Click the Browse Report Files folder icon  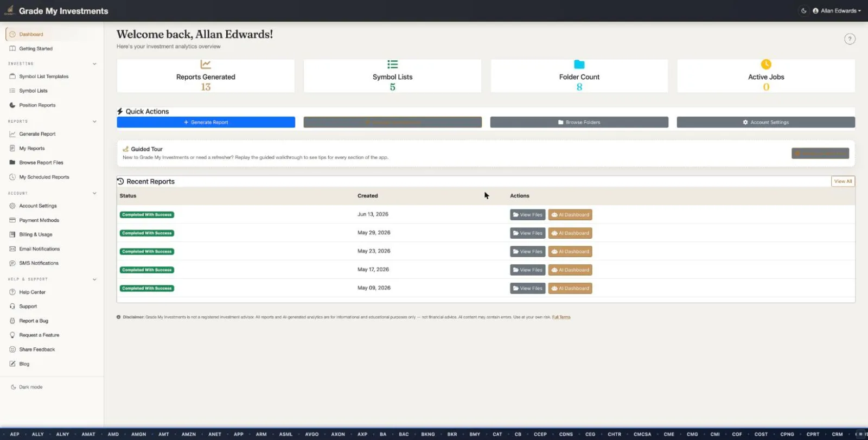click(12, 163)
